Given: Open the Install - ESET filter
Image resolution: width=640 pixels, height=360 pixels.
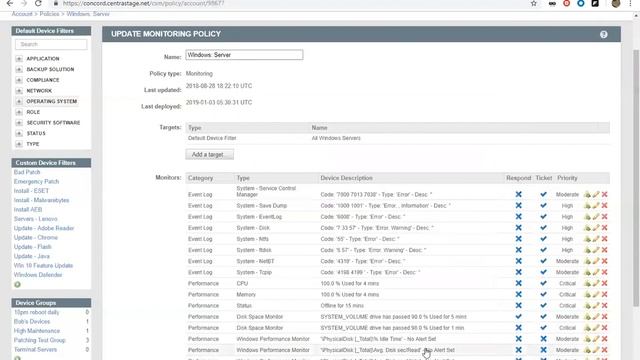Looking at the screenshot, I should pyautogui.click(x=31, y=191).
